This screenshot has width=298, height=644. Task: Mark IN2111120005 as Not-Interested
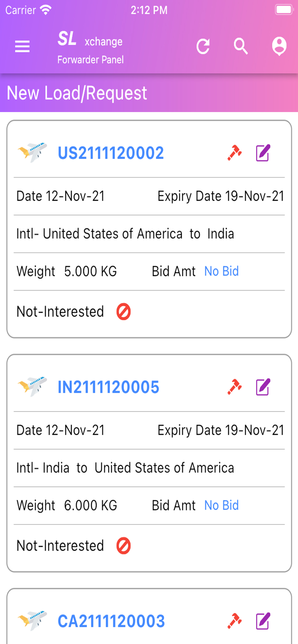tap(124, 546)
